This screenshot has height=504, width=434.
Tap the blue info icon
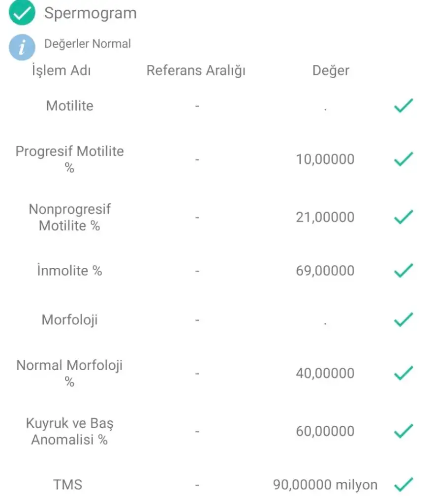[22, 48]
